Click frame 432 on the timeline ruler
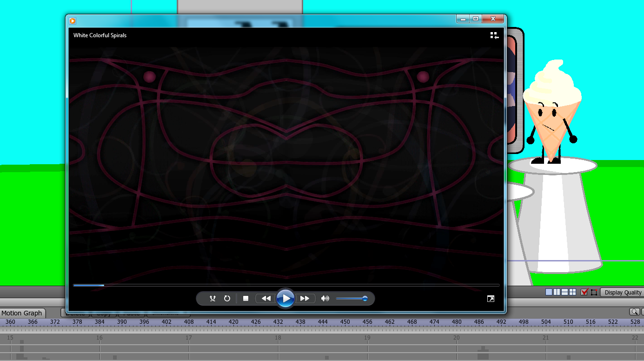This screenshot has height=361, width=644. point(278,321)
